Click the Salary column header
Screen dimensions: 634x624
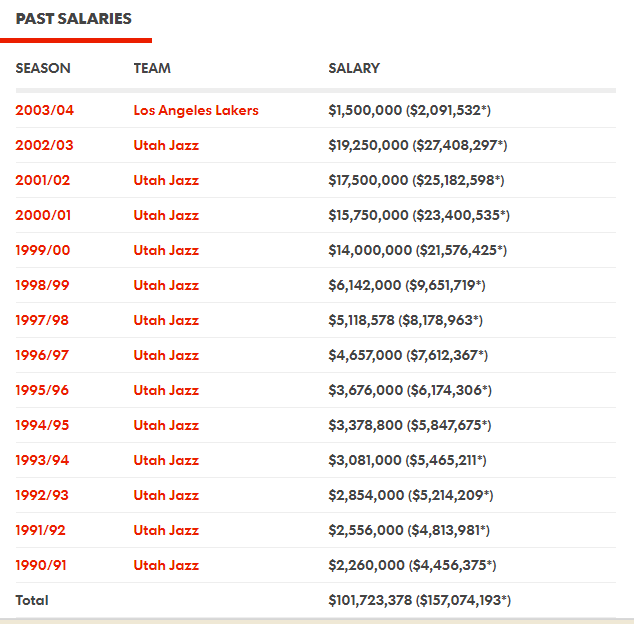click(354, 68)
